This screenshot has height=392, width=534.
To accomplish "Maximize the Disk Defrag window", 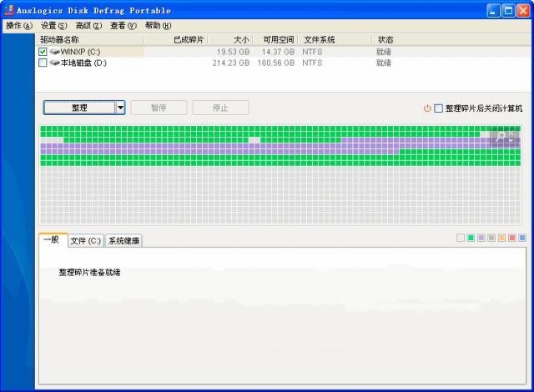I will pos(508,11).
